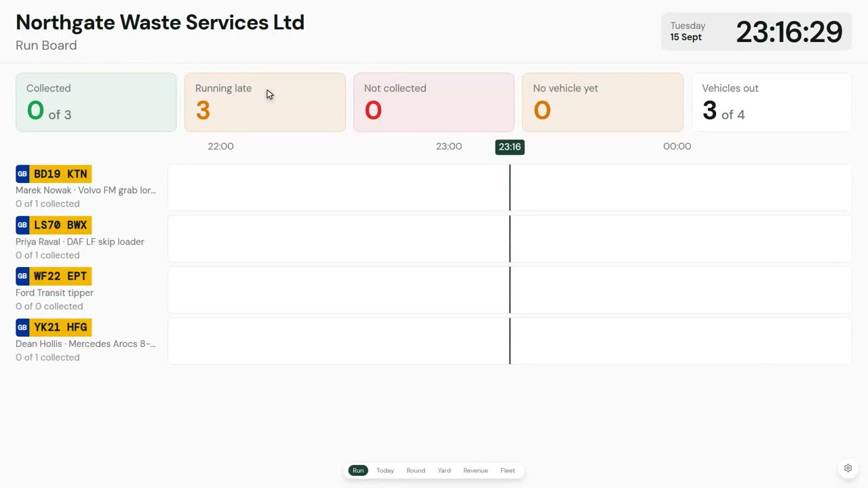This screenshot has height=488, width=868.
Task: Click driver line Priya Raval DAF LF
Action: (x=80, y=242)
